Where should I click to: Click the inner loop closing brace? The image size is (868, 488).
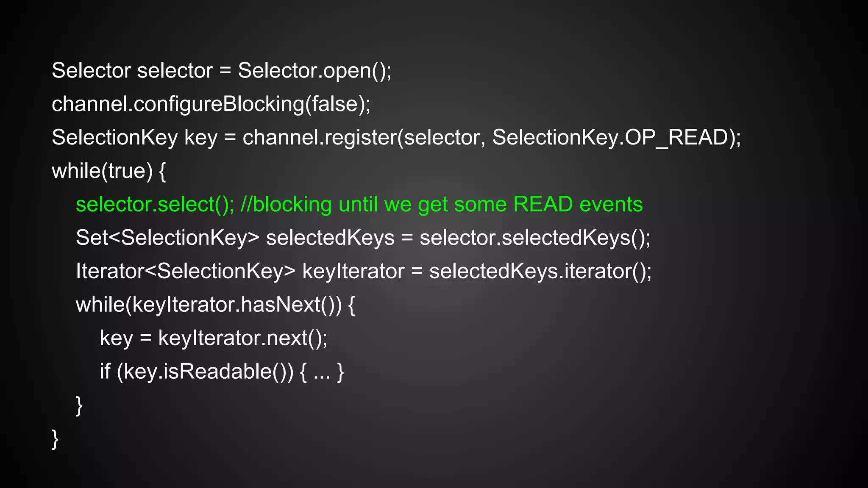coord(79,405)
